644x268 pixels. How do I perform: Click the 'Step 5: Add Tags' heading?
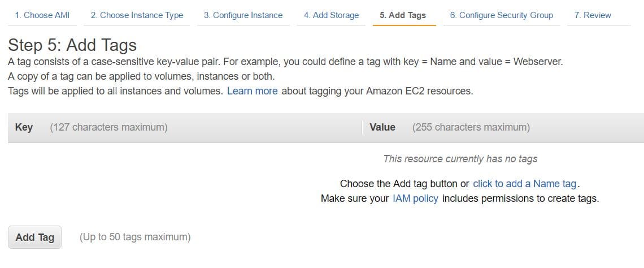click(72, 45)
